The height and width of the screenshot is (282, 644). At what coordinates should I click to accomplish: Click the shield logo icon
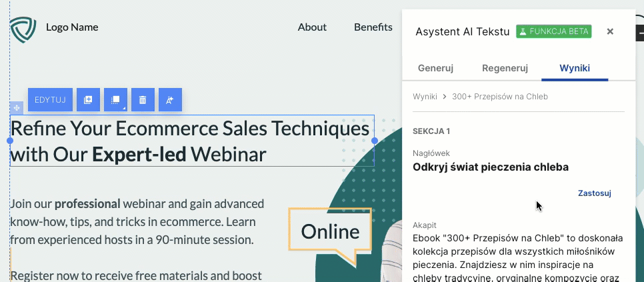(x=23, y=29)
